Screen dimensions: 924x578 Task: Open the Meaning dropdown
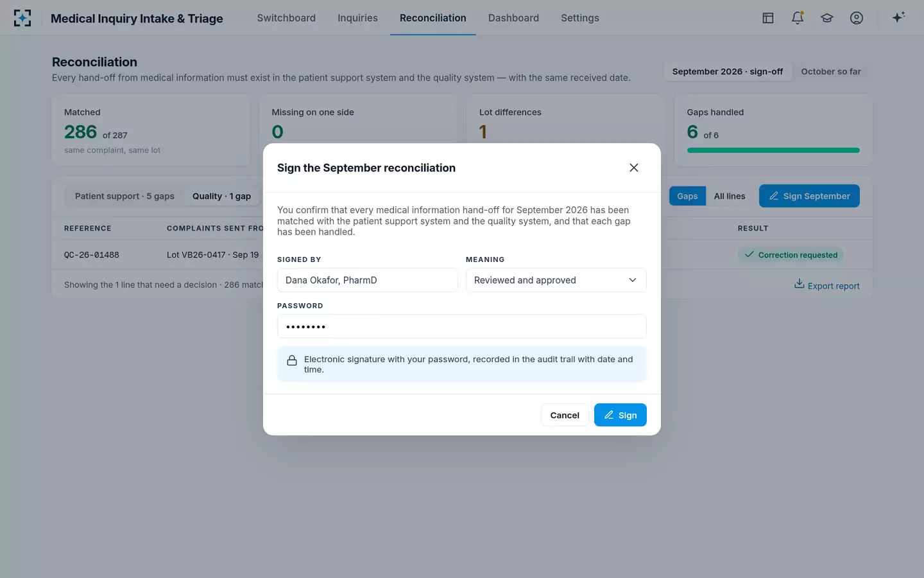[x=556, y=280]
